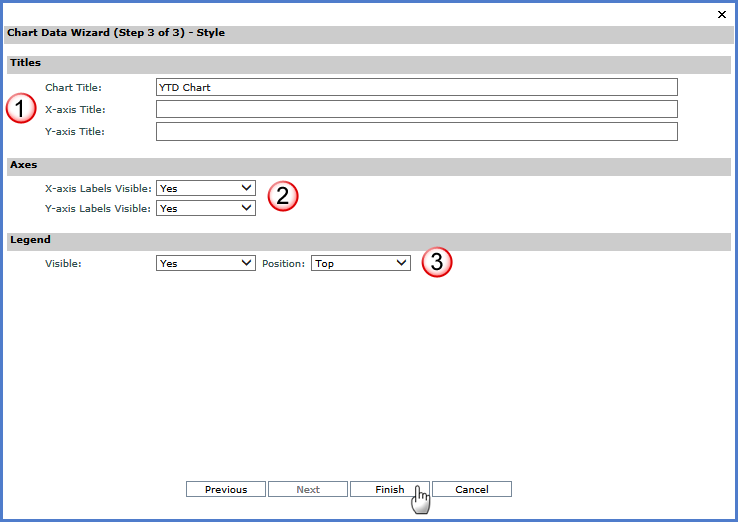Click the Chart Title text field
738x522 pixels.
(416, 87)
